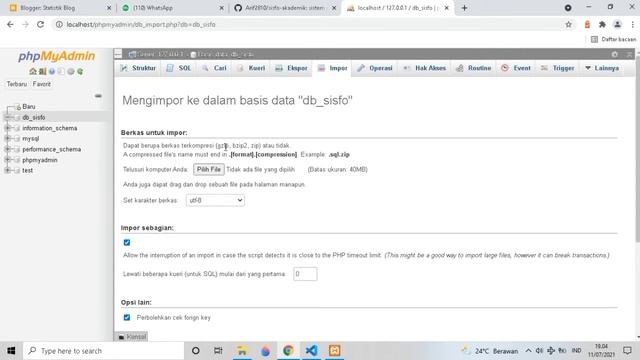
Task: Click the skip queries number field
Action: click(x=305, y=274)
